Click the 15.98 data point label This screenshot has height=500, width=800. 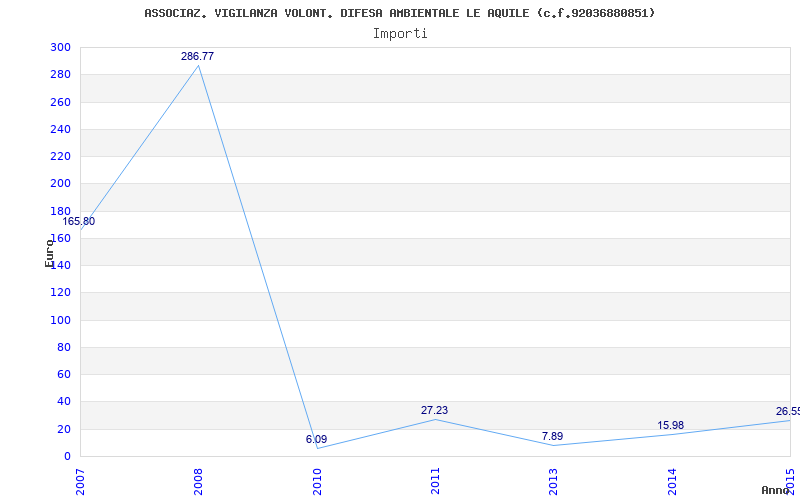[x=670, y=426]
